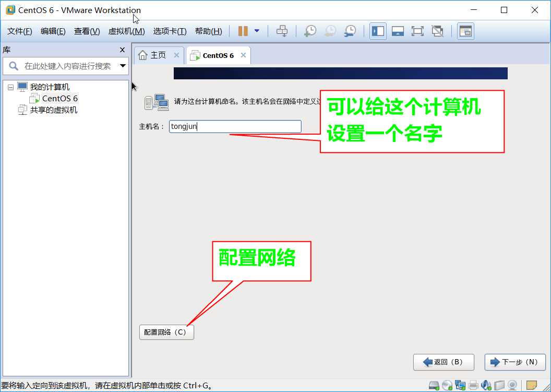This screenshot has height=392, width=551.
Task: Click the message log note icon
Action: pos(532,385)
